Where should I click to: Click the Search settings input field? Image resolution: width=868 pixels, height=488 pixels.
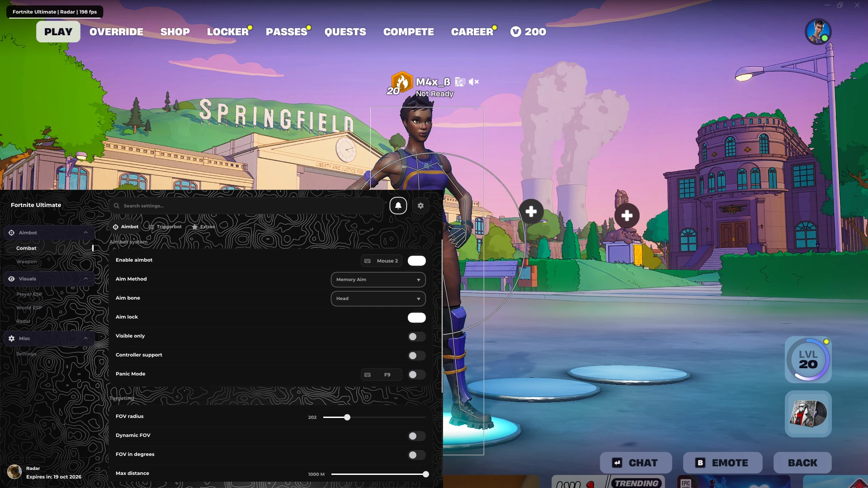(246, 206)
